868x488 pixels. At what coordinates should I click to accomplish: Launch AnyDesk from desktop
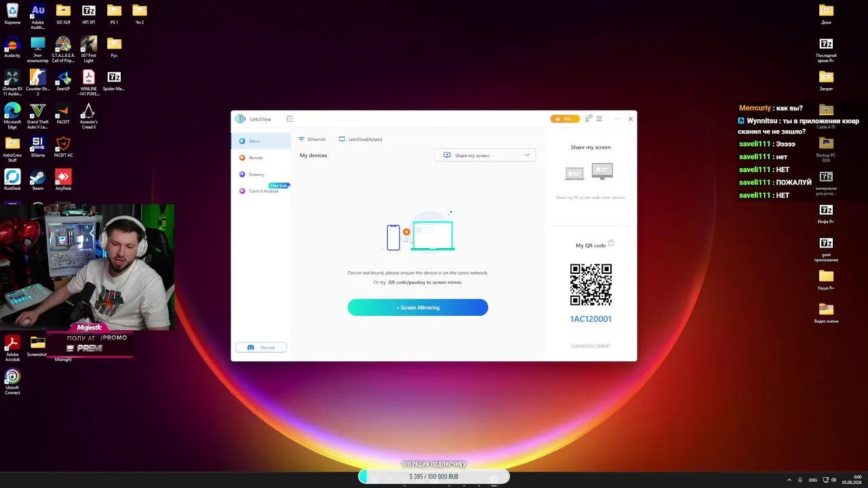click(x=63, y=180)
